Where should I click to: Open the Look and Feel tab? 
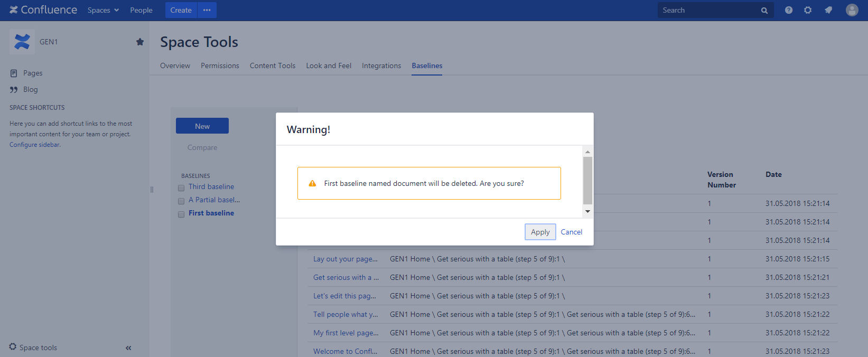328,65
